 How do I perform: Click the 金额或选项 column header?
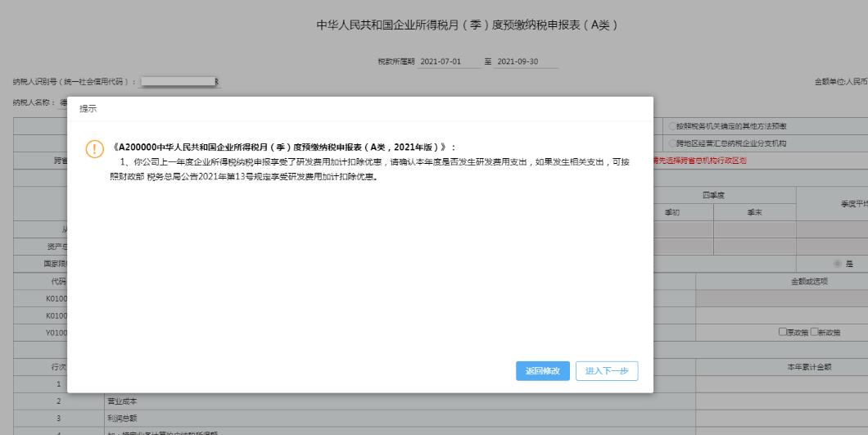[x=808, y=281]
